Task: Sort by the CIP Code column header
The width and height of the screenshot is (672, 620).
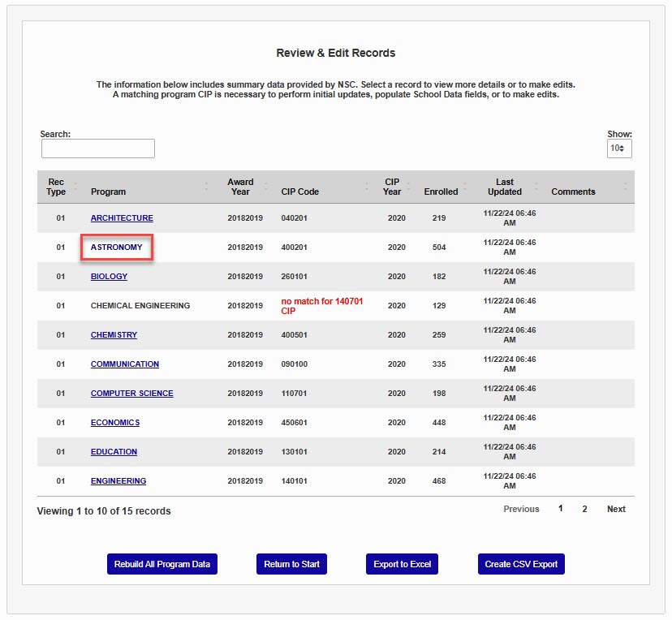Action: coord(299,192)
